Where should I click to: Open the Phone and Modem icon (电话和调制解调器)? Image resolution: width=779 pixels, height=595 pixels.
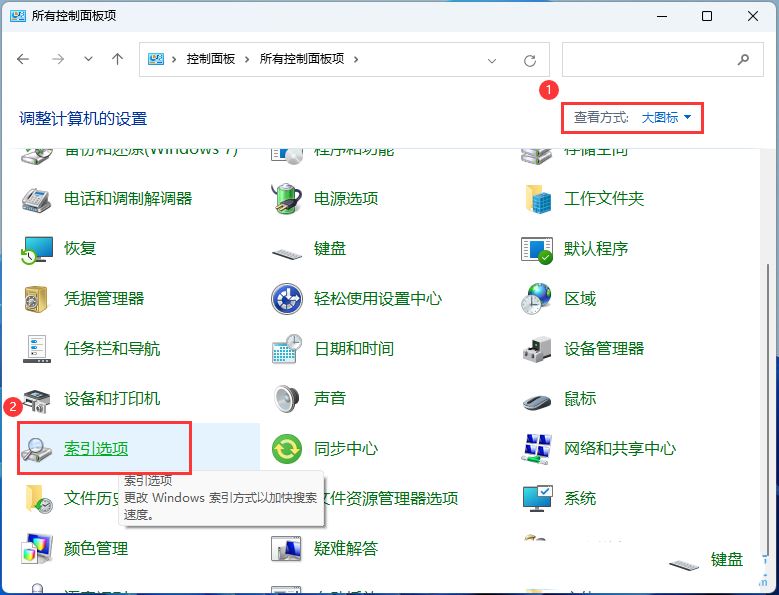tap(36, 200)
